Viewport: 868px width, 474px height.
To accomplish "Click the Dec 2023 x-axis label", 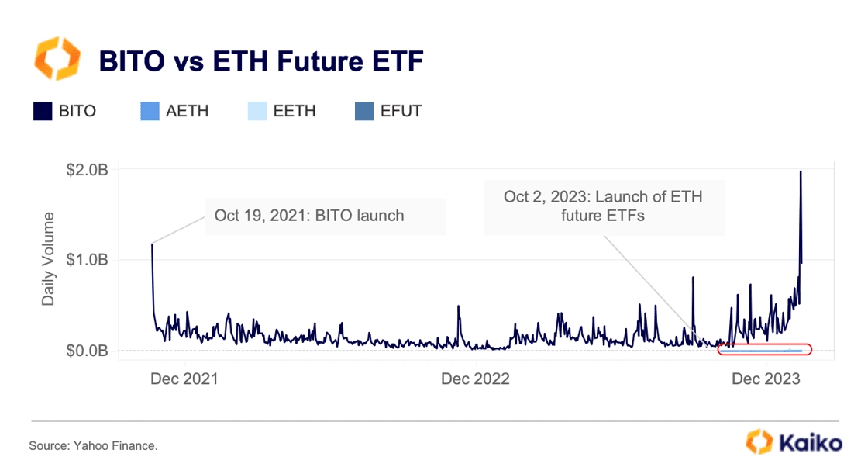I will point(766,379).
